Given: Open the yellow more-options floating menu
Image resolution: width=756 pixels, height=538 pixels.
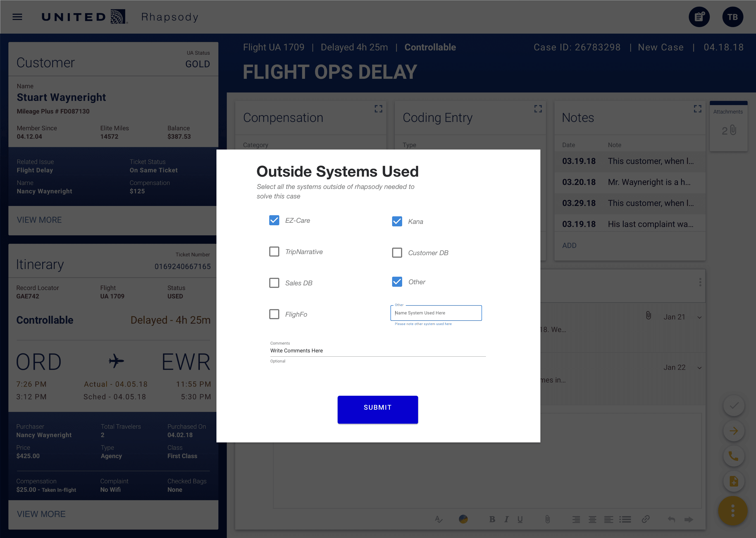Looking at the screenshot, I should [x=733, y=511].
